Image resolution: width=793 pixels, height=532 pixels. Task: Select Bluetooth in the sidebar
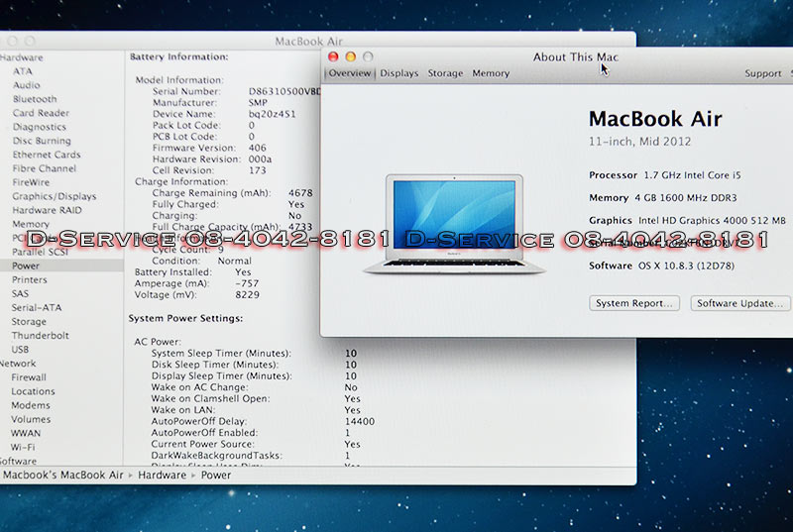click(x=35, y=99)
